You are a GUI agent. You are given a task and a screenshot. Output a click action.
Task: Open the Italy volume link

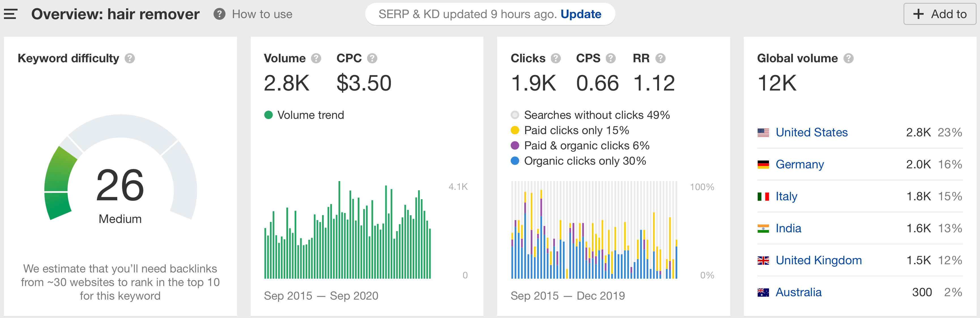click(786, 196)
